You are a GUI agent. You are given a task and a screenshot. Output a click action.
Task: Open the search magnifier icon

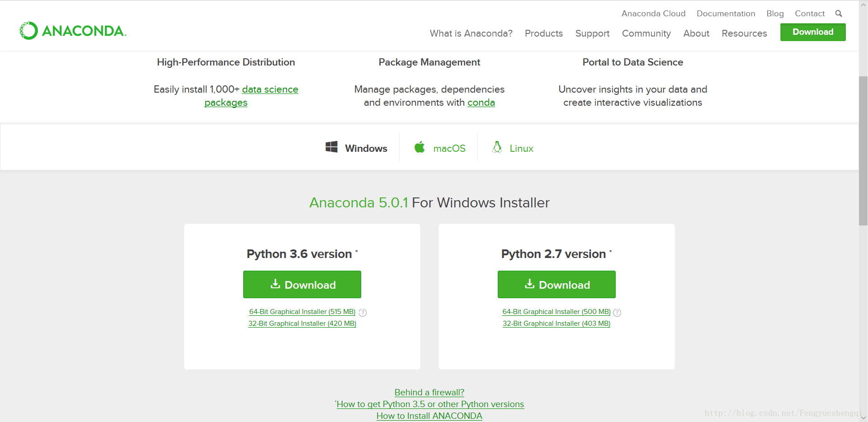tap(839, 14)
